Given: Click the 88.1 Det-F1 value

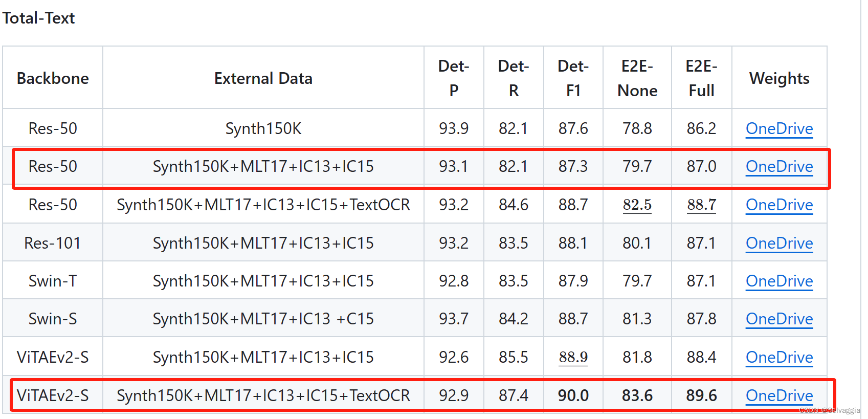Looking at the screenshot, I should tap(573, 243).
